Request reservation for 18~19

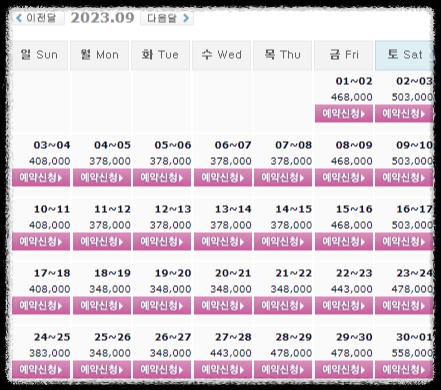[x=102, y=306]
